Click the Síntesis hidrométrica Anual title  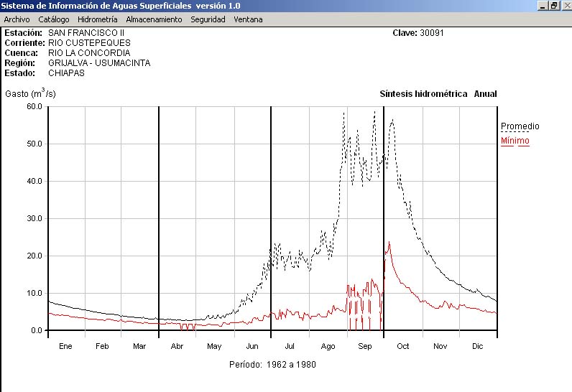(438, 94)
